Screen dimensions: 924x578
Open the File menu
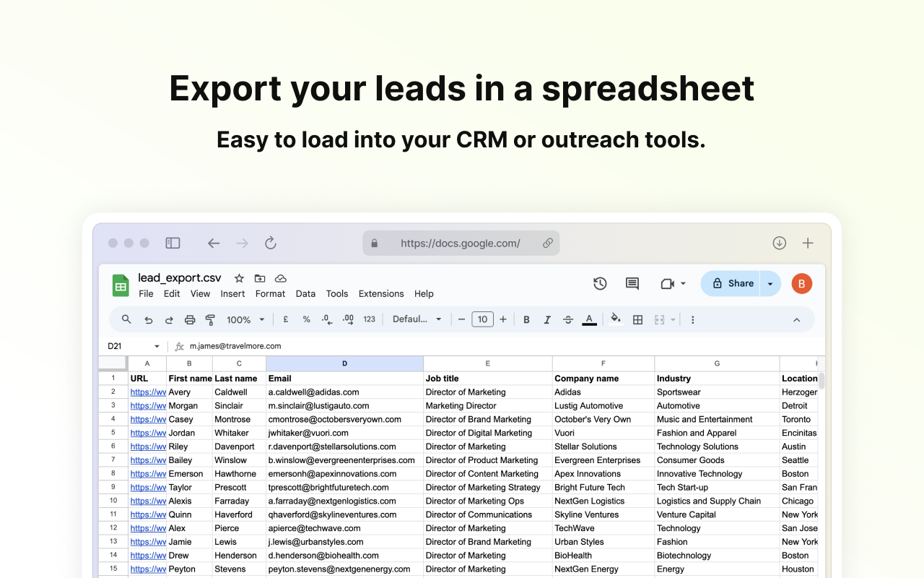tap(146, 293)
